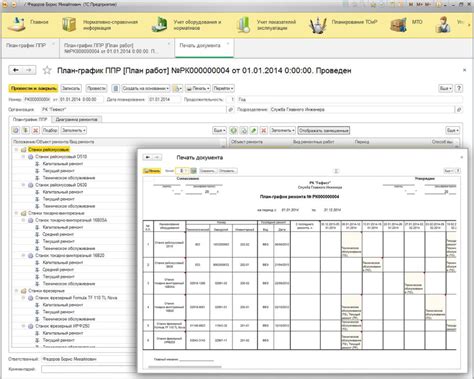This screenshot has width=474, height=379.
Task: Click the Записать button
Action: point(71,88)
